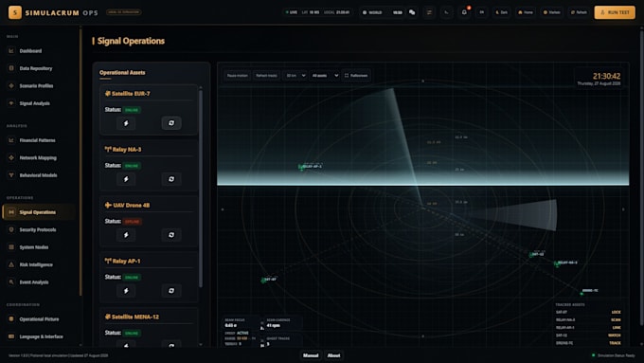The image size is (644, 363).
Task: Click the Security Protocols shield icon
Action: pos(11,229)
